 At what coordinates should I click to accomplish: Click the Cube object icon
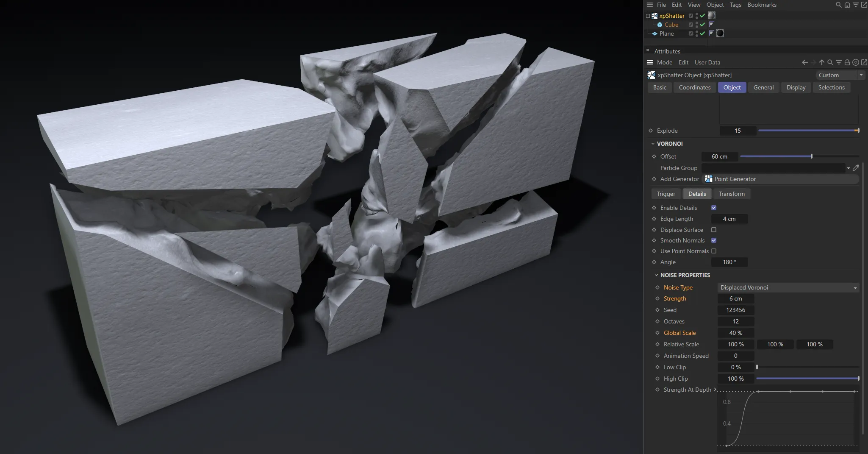point(661,25)
